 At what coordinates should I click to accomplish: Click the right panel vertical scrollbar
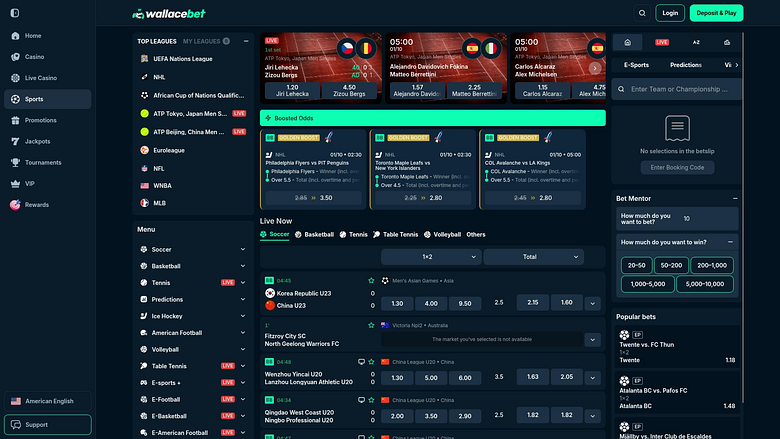tap(743, 219)
